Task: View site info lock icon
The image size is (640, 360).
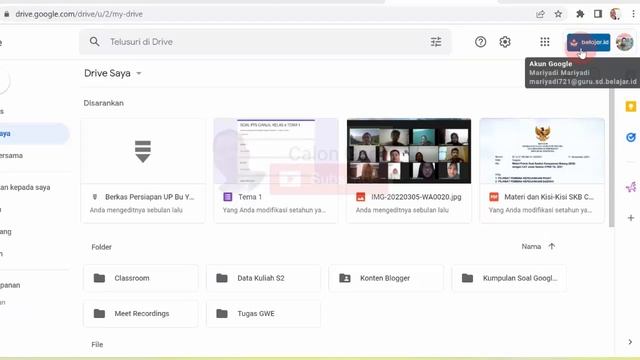Action: point(7,14)
